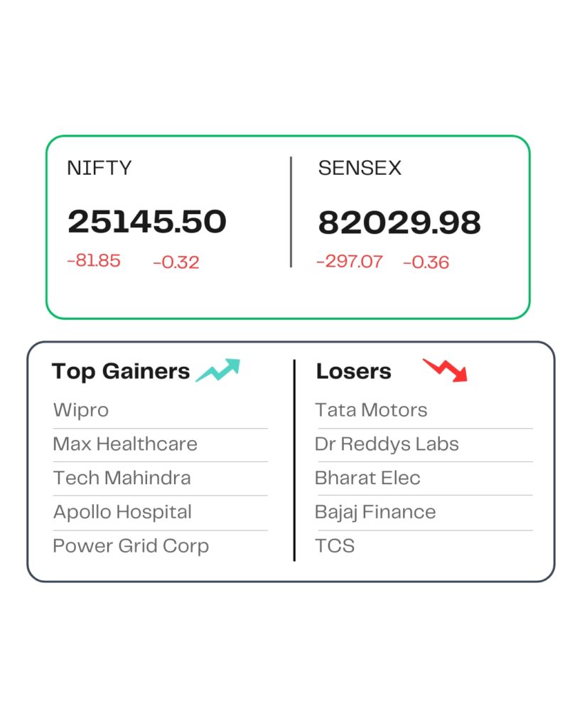Click the red downward trend arrow icon

coord(446,370)
